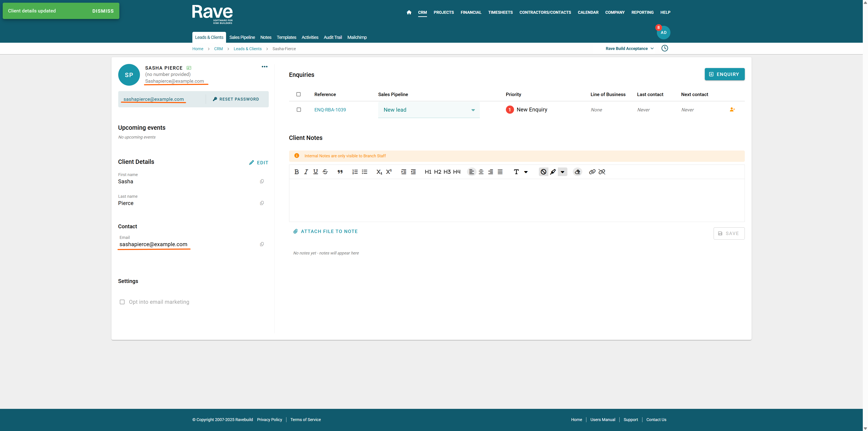
Task: Open the text size dropdown arrow
Action: tap(526, 172)
